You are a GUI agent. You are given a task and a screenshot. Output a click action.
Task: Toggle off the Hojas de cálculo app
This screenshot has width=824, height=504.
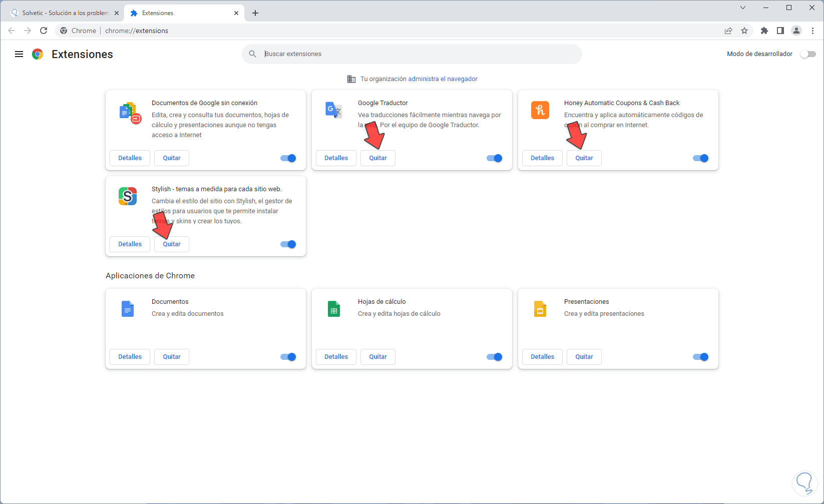(495, 357)
